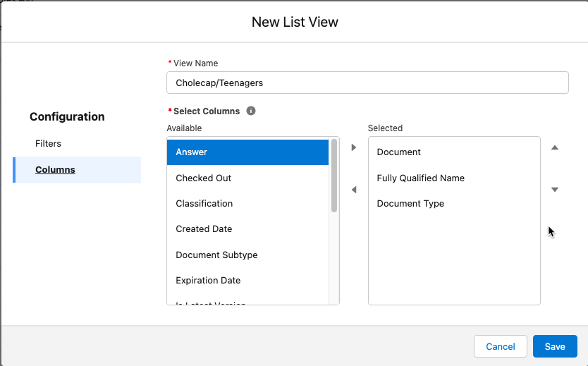
Task: Select Document in the Selected list
Action: point(453,152)
